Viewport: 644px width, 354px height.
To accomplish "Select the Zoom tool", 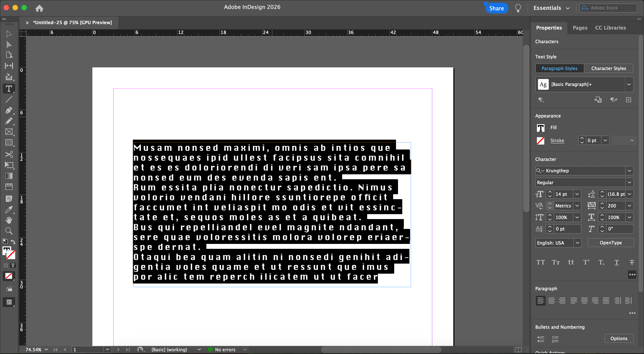I will (x=9, y=231).
